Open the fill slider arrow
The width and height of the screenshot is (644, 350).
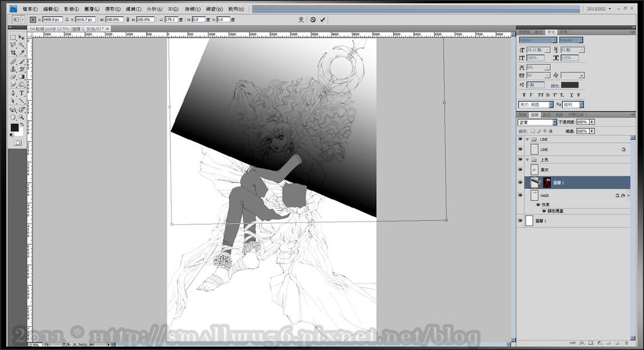[592, 131]
